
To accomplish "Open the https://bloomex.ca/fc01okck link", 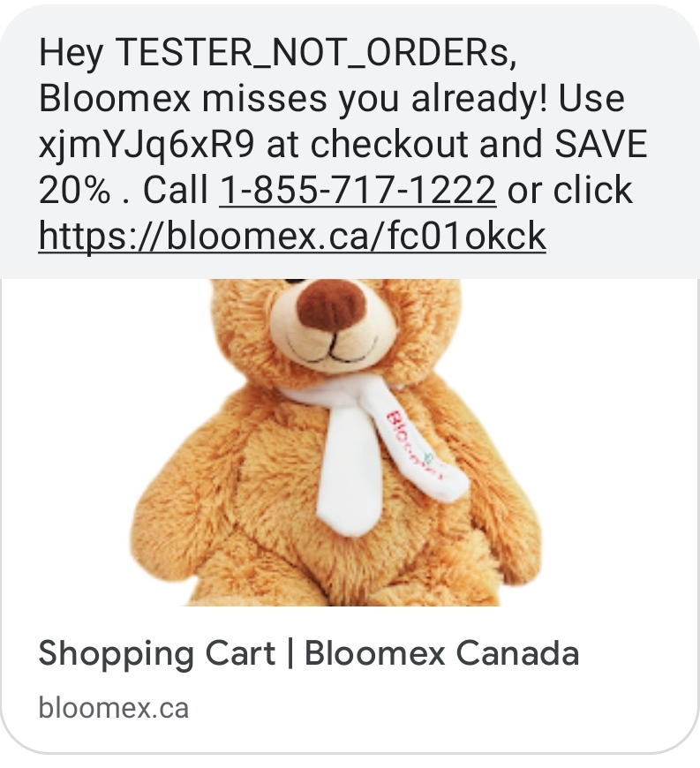I will tap(292, 236).
